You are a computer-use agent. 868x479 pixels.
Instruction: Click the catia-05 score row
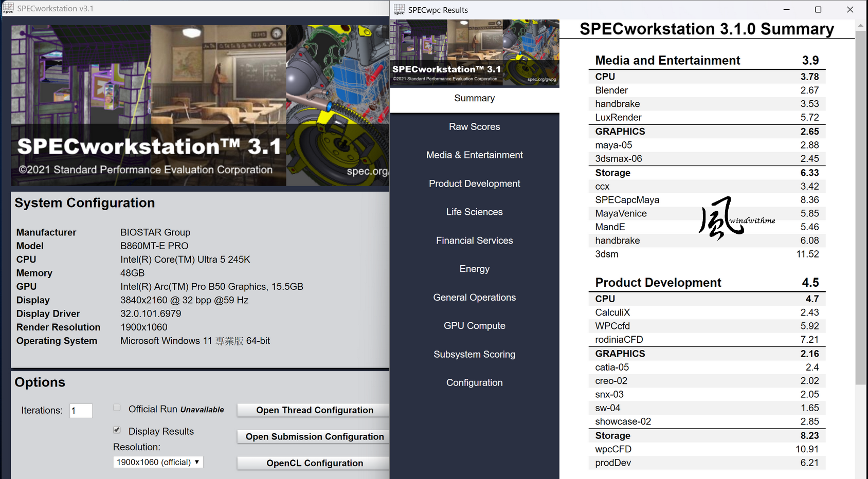707,367
